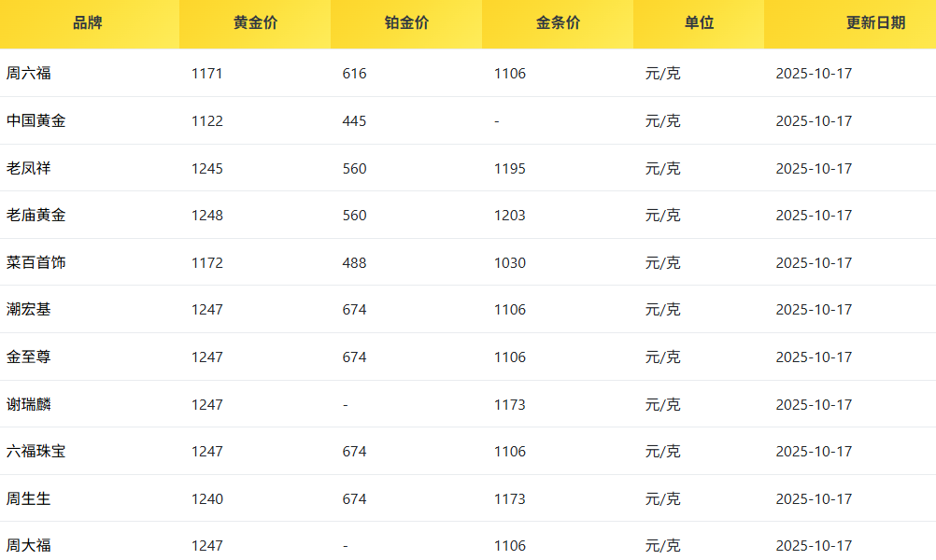Open the 金至尊 brand entry
The width and height of the screenshot is (936, 560).
click(x=29, y=357)
